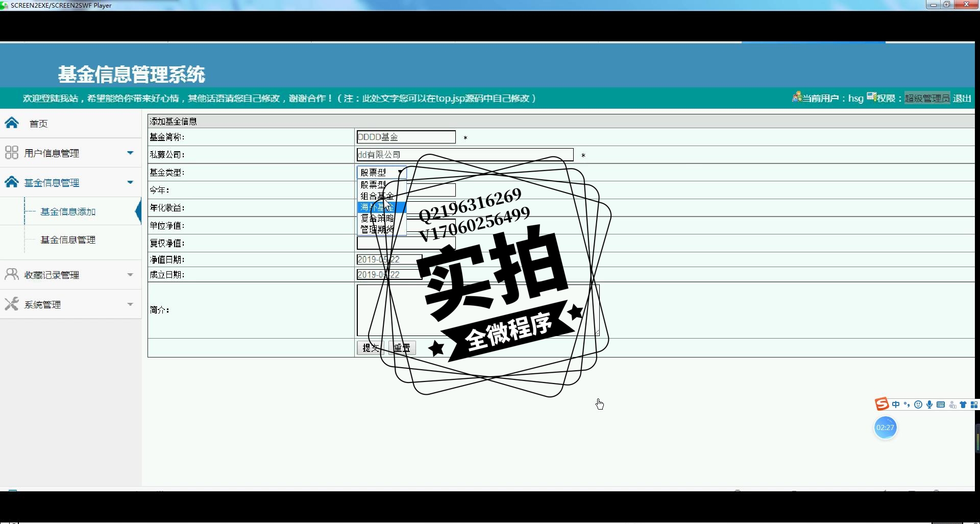Screen dimensions: 980x524
Task: Open 首页 in the sidebar
Action: click(x=38, y=124)
